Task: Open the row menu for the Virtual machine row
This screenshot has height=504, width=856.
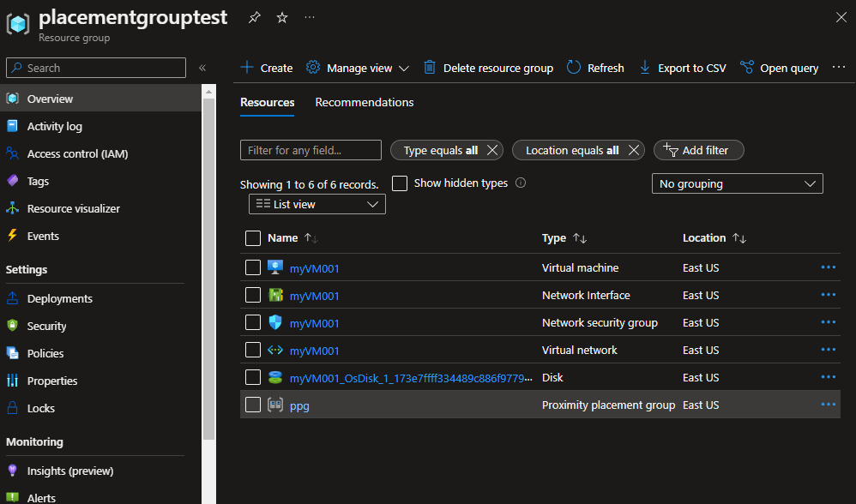Action: coord(829,267)
